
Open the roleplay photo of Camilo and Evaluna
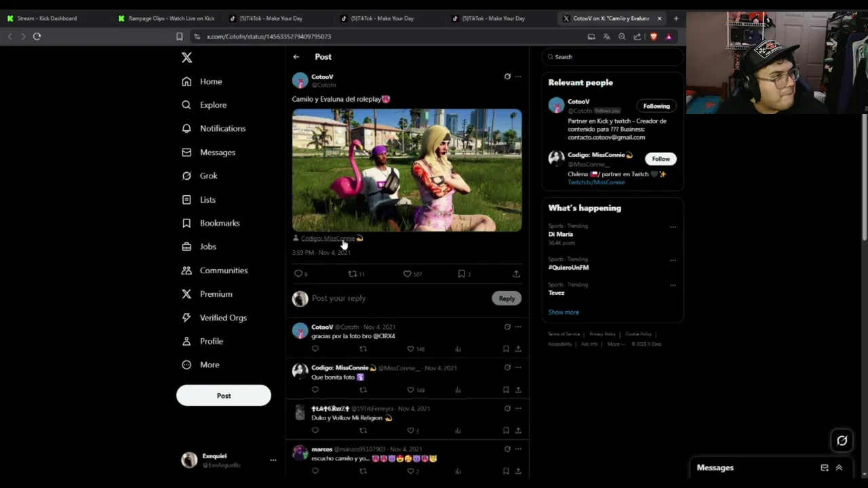point(407,170)
